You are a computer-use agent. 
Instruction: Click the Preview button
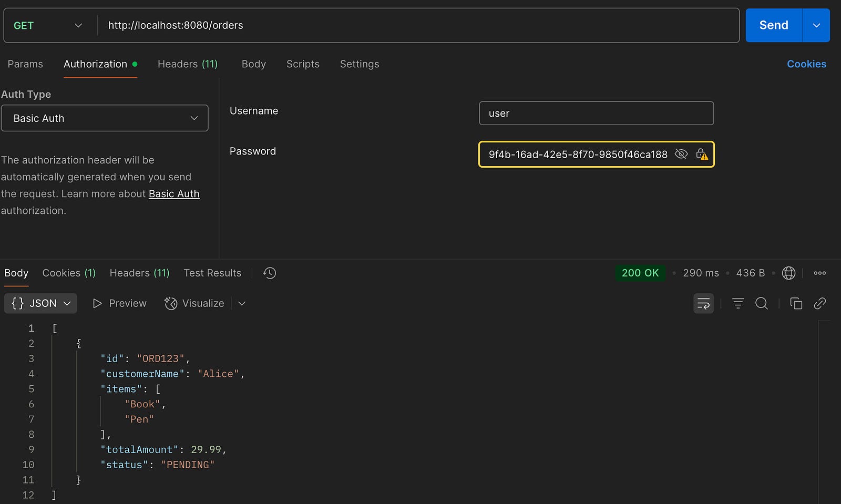(120, 303)
